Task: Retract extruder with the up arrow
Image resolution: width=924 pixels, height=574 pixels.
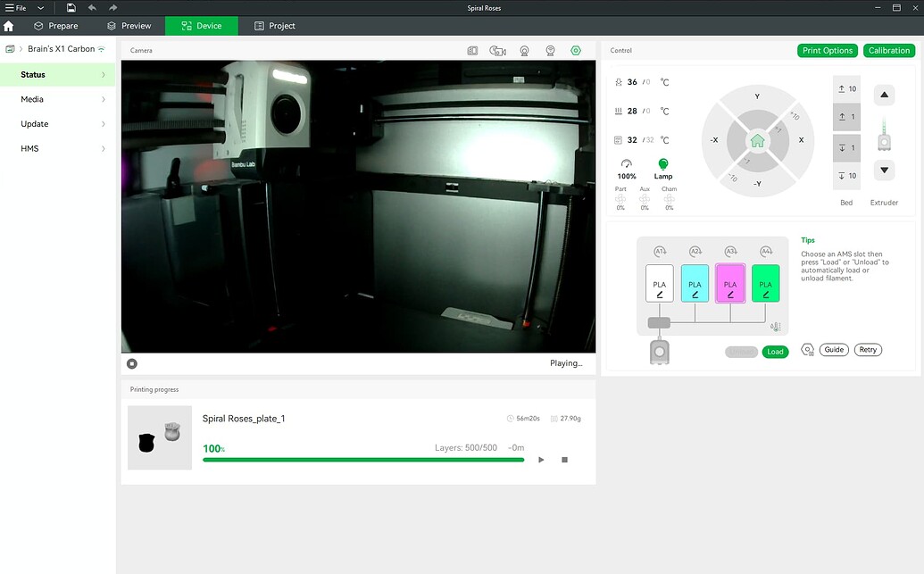Action: [884, 95]
